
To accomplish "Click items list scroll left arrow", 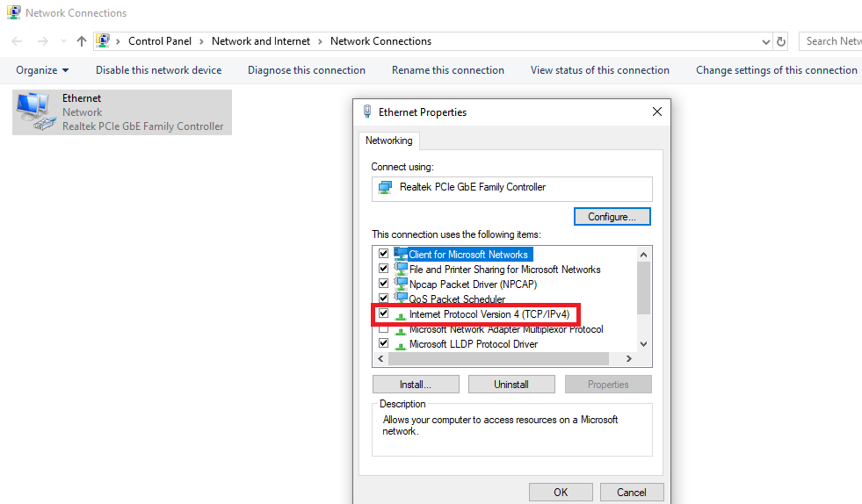I will (380, 358).
